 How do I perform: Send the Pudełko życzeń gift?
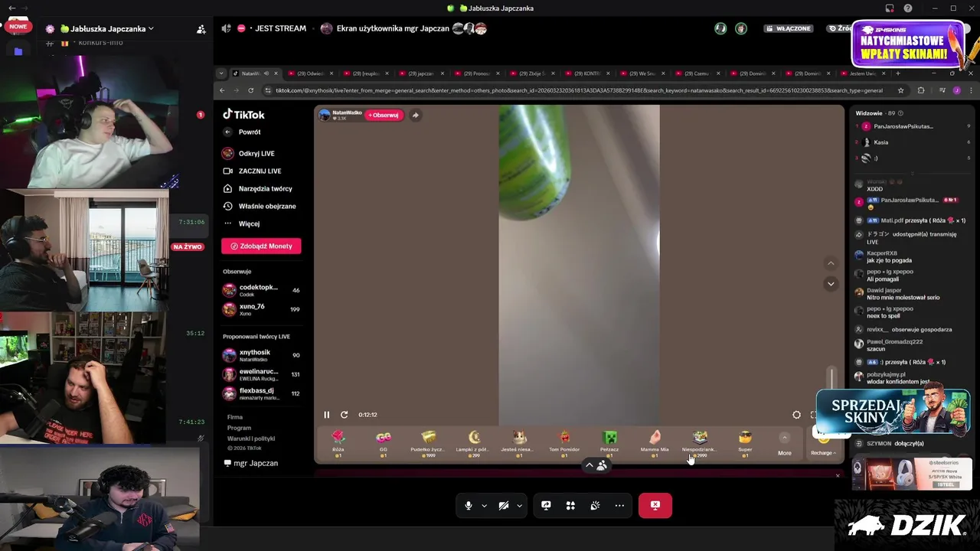click(x=428, y=444)
